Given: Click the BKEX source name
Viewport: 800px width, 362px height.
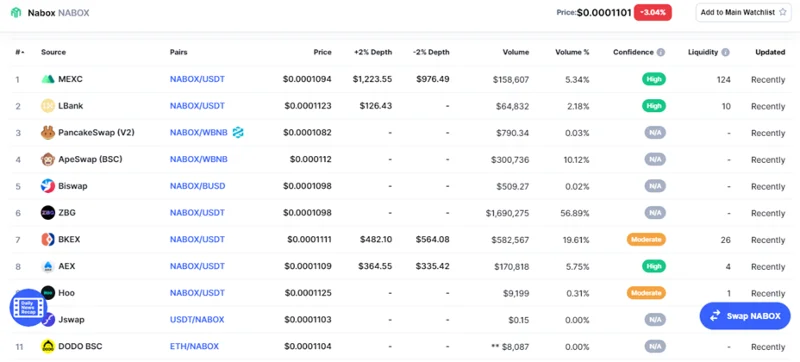Looking at the screenshot, I should tap(69, 239).
